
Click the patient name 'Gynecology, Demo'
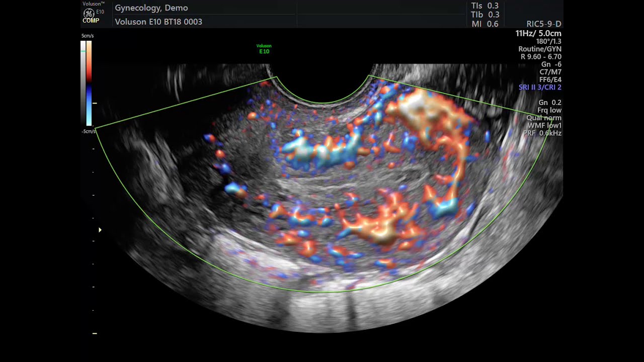coord(151,8)
